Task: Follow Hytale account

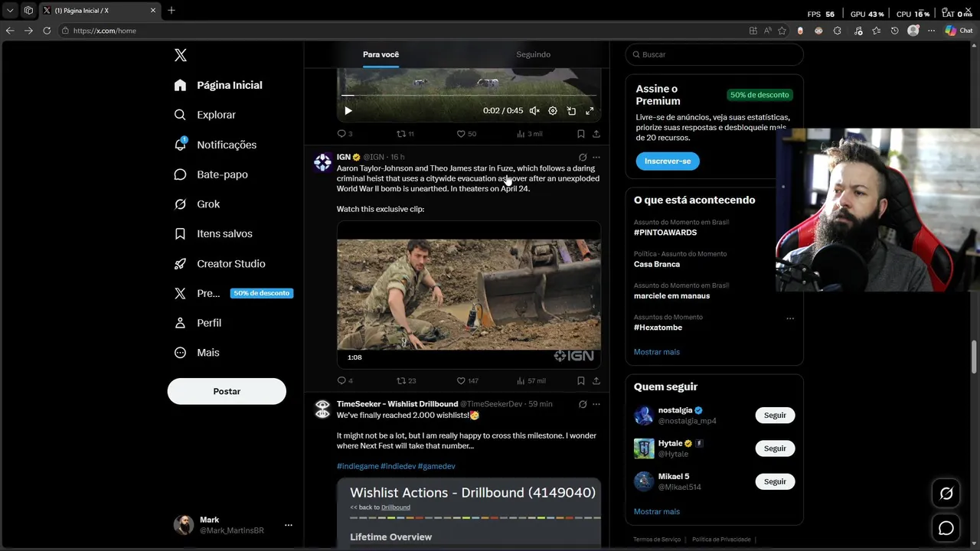Action: (x=775, y=448)
